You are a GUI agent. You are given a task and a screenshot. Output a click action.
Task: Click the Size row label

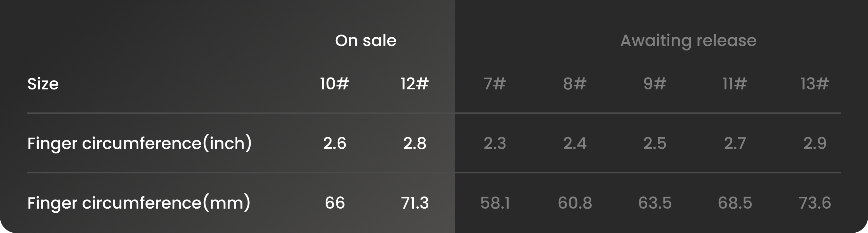(x=43, y=84)
